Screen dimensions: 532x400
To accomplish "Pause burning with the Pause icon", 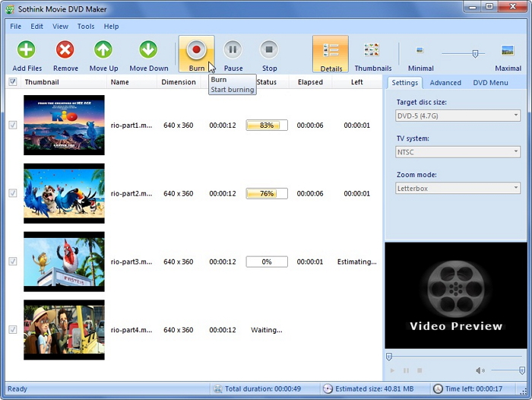I will pyautogui.click(x=233, y=50).
